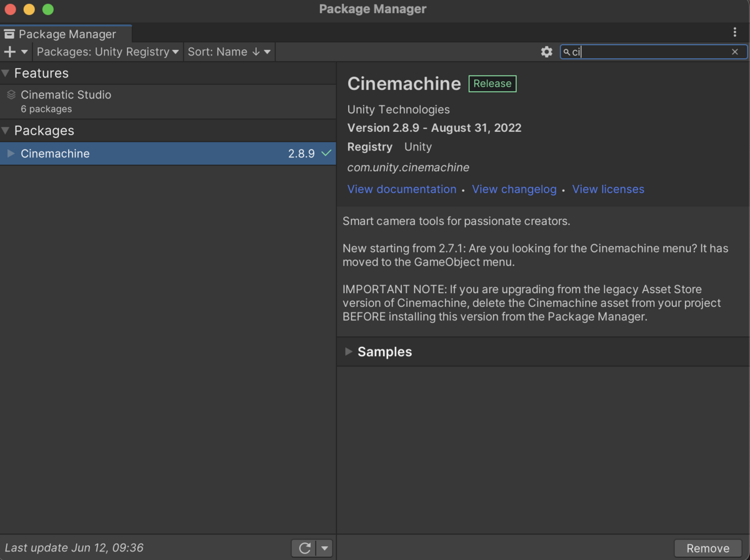Select the Package Manager tab

[67, 34]
